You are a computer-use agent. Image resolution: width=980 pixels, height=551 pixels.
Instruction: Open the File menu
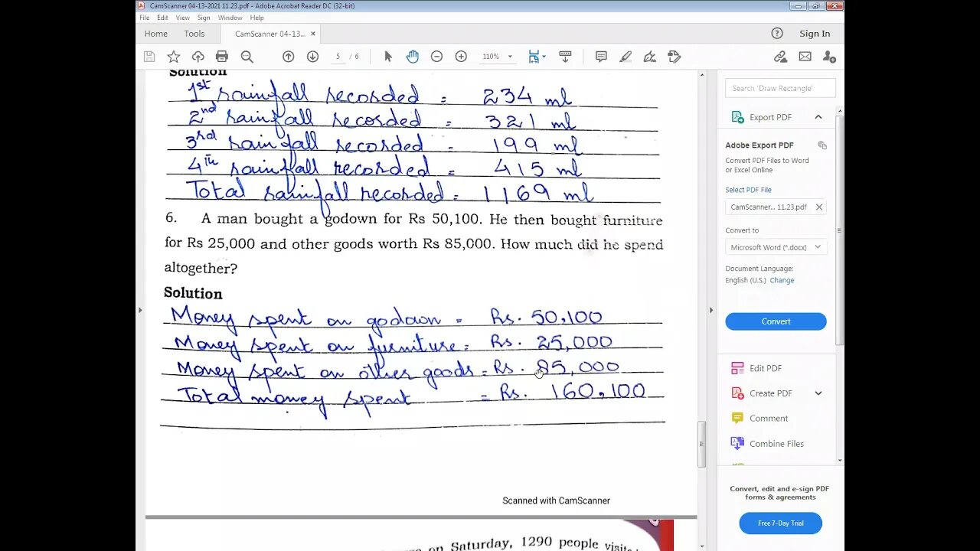click(x=144, y=18)
